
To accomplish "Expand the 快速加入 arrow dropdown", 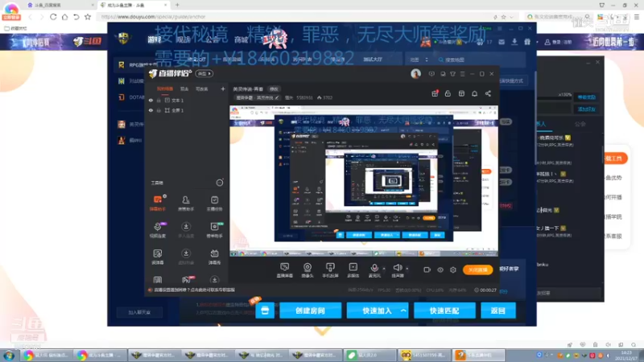I will (404, 311).
